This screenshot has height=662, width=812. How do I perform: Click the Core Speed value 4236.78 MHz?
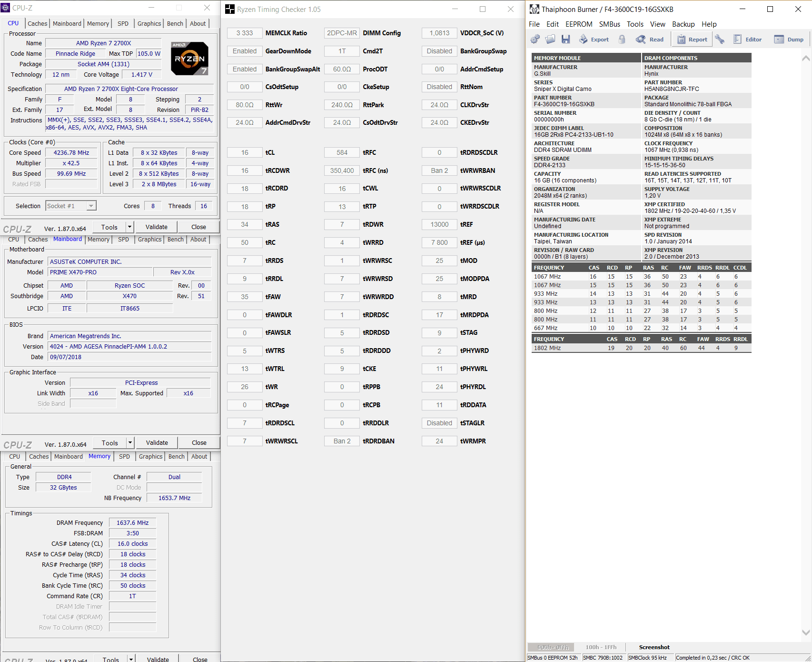[71, 153]
